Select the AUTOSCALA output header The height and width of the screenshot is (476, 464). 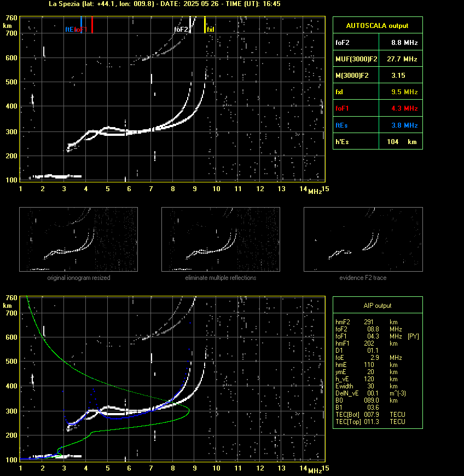[377, 26]
